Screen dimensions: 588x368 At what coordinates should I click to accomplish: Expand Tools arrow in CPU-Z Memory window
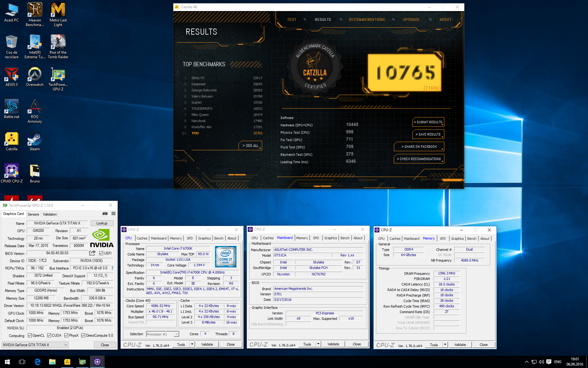click(x=445, y=345)
